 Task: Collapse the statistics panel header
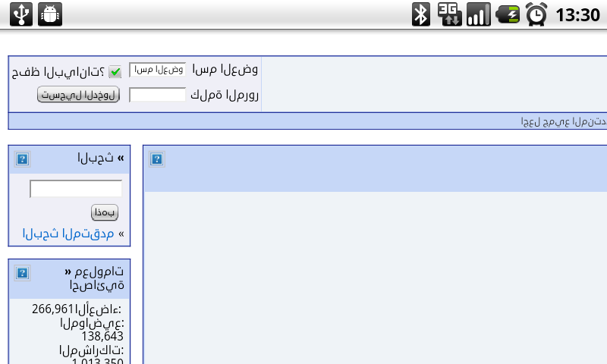click(x=68, y=271)
